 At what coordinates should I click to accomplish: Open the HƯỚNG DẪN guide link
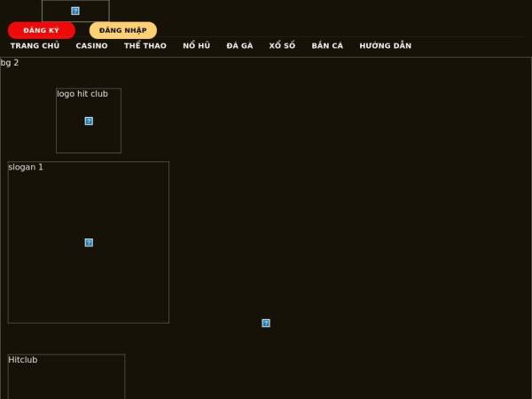[385, 45]
